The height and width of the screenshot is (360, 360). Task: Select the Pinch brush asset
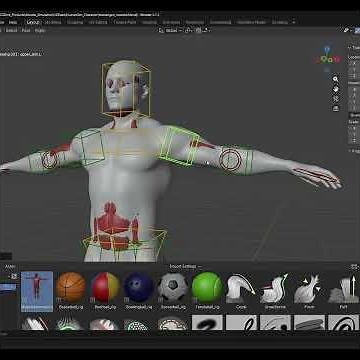click(x=309, y=291)
